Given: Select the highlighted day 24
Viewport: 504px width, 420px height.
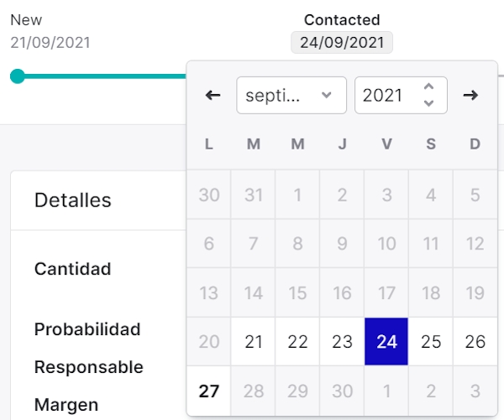Looking at the screenshot, I should pos(386,342).
